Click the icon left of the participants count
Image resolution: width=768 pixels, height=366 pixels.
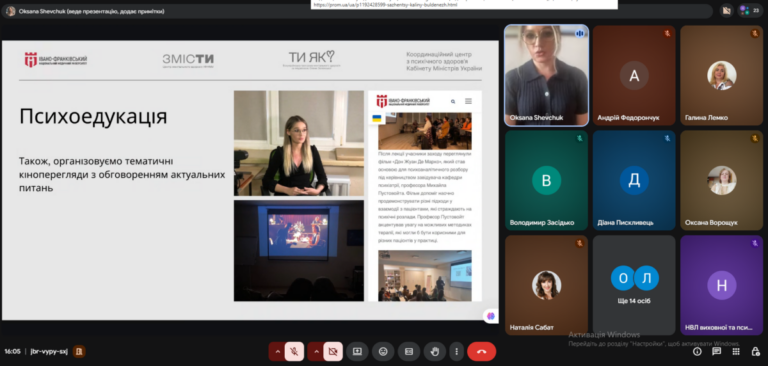click(726, 10)
